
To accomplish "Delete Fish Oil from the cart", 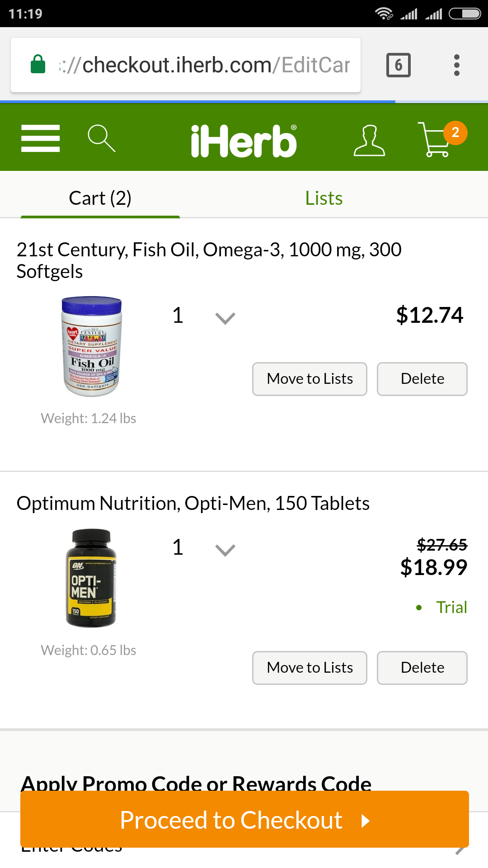I will pyautogui.click(x=422, y=379).
